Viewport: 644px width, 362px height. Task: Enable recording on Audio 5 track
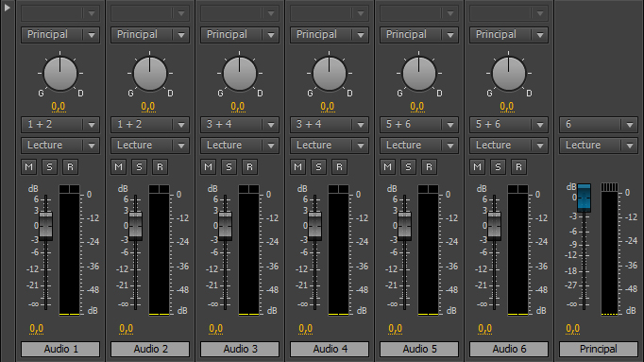[x=429, y=167]
